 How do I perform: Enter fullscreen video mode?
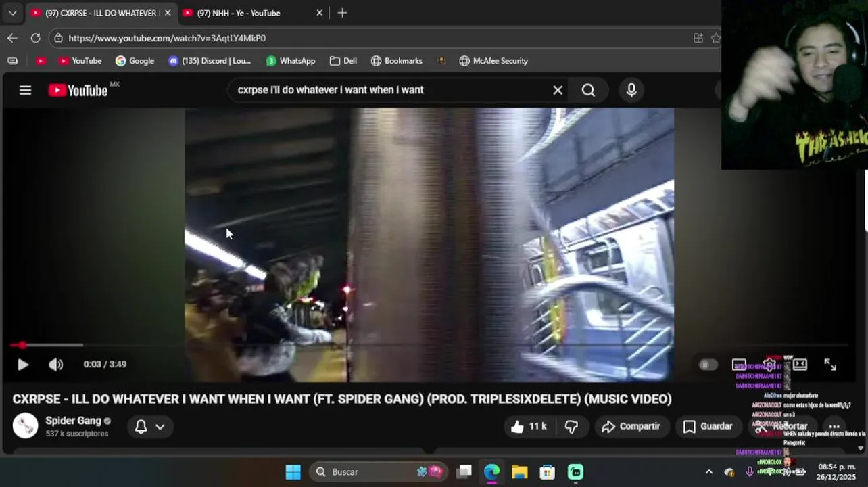[x=830, y=365]
